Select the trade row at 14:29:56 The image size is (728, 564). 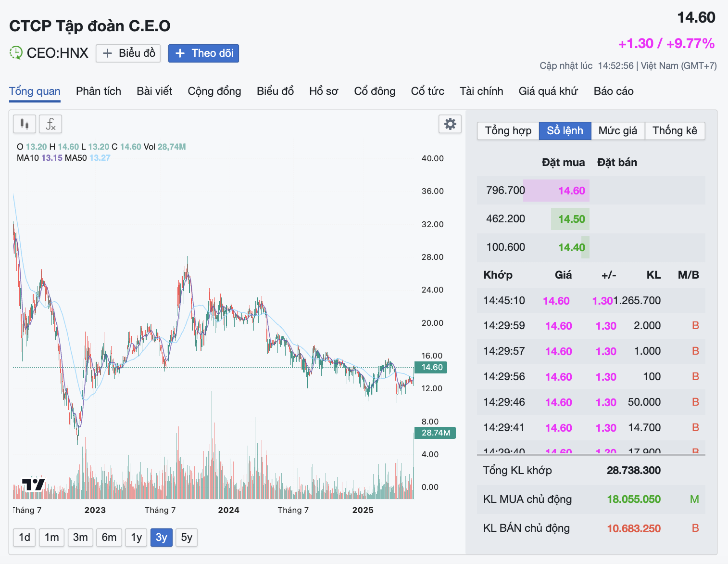pos(591,377)
